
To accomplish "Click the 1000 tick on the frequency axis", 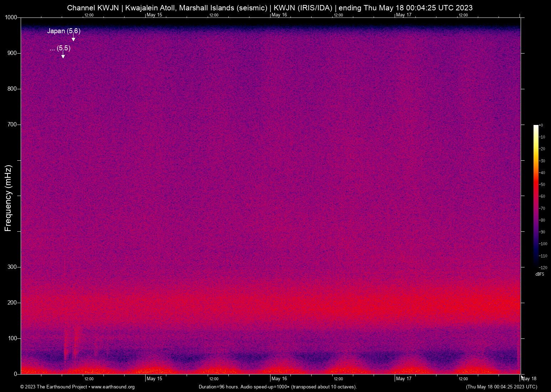I will pos(11,17).
